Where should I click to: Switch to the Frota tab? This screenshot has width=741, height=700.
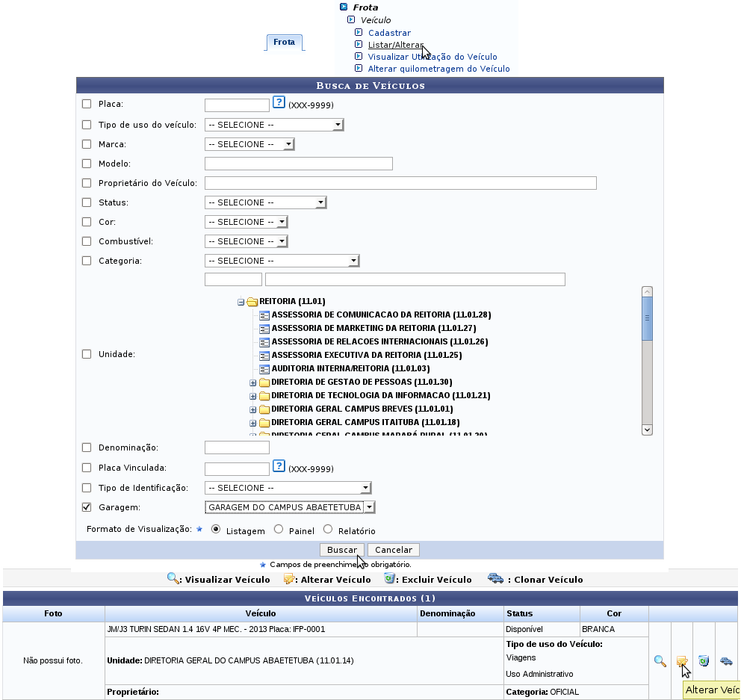coord(284,42)
